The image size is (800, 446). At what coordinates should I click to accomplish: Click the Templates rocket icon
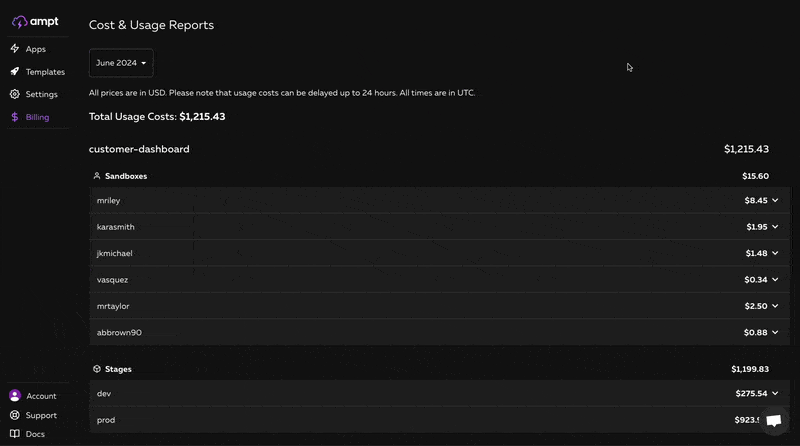15,71
